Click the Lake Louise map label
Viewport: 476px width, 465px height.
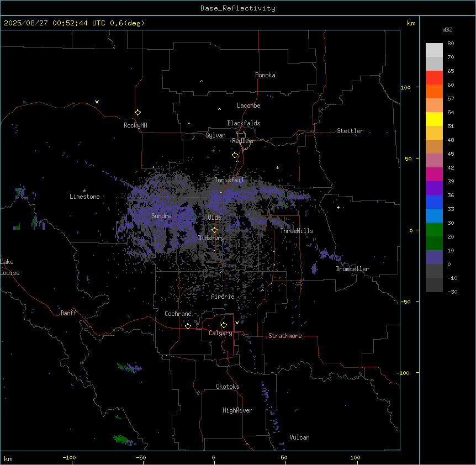[x=10, y=267]
